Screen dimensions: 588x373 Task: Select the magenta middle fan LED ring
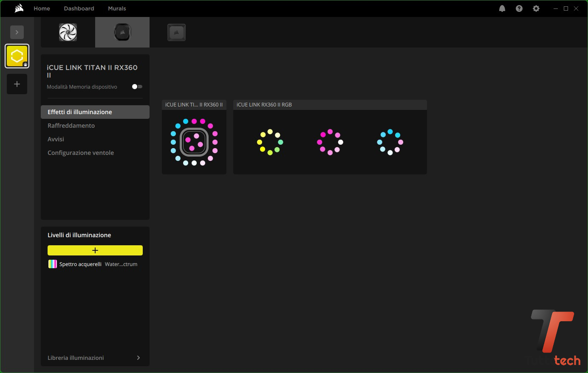coord(330,142)
